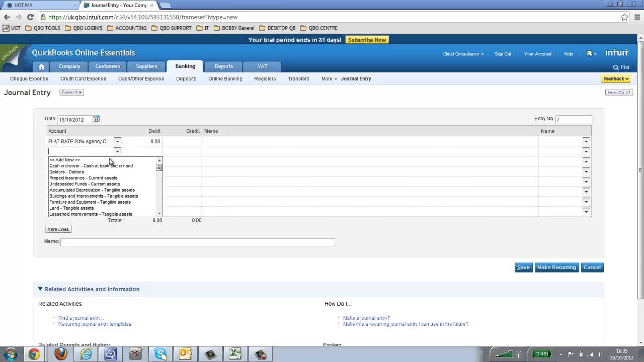The image size is (644, 362).
Task: Select Debtors - Debtors account option
Action: [66, 172]
